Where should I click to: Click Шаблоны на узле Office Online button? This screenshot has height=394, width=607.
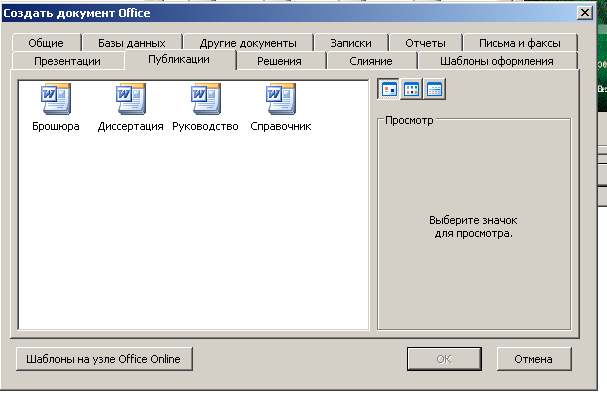coord(104,359)
